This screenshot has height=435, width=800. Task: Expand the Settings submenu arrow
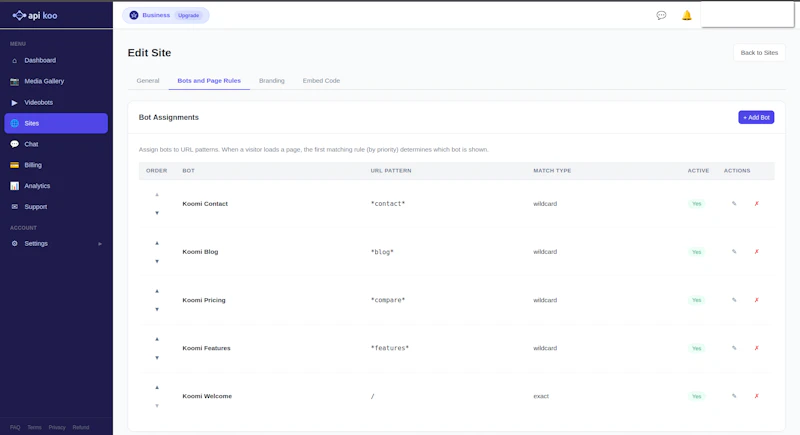coord(100,244)
